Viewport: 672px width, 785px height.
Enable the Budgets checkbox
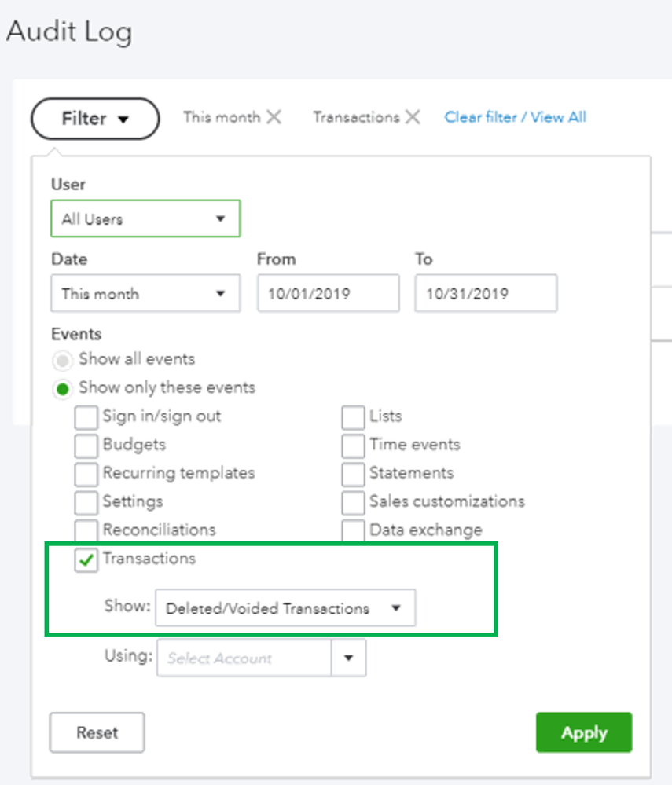tap(86, 445)
